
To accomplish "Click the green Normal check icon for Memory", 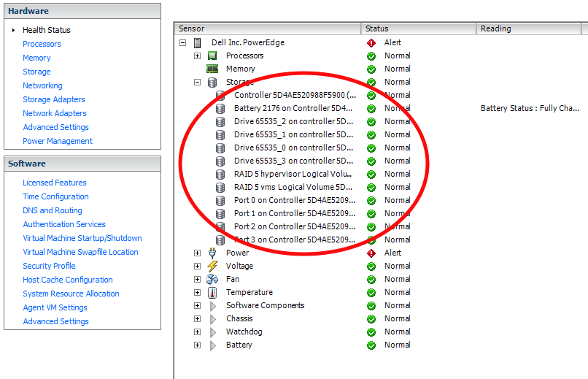I will pyautogui.click(x=371, y=69).
